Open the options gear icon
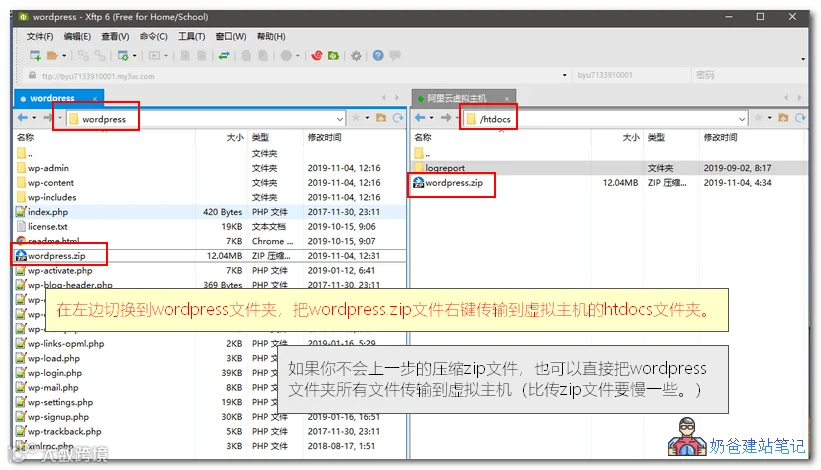821x470 pixels. [356, 55]
